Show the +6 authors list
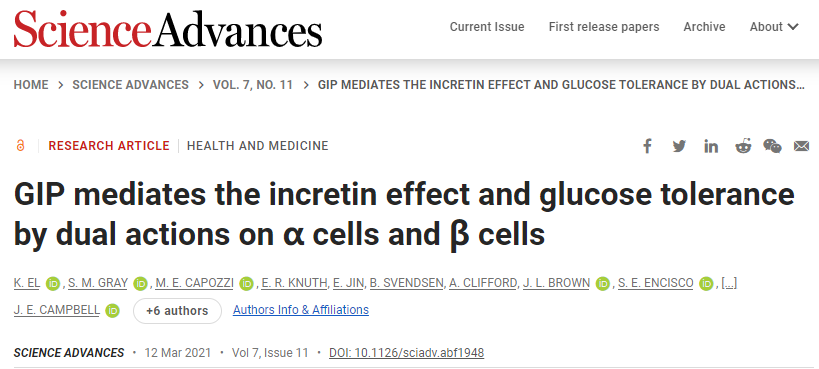The height and width of the screenshot is (369, 819). tap(177, 311)
